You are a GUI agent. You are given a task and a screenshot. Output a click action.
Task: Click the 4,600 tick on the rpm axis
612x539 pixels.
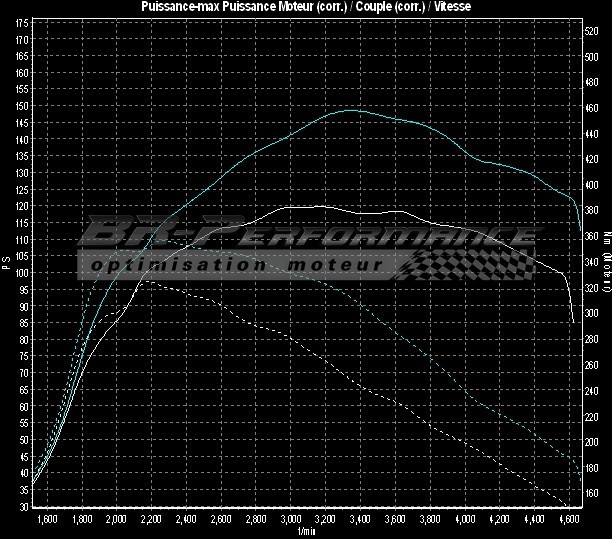click(568, 520)
